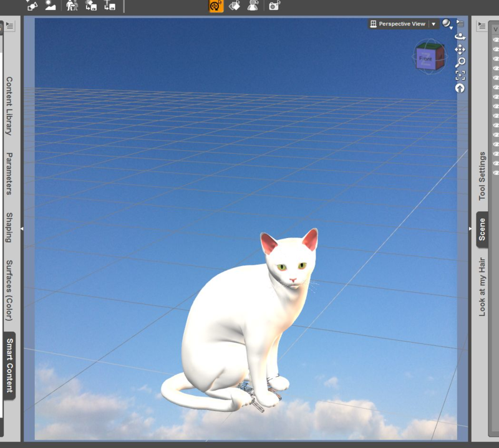
Task: Select the Smart Content tab
Action: coord(9,365)
